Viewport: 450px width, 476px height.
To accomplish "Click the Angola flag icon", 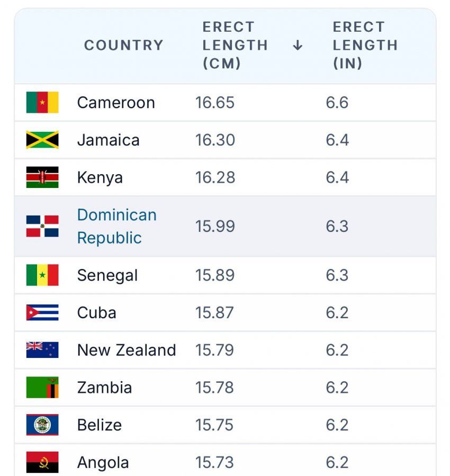I will click(x=42, y=462).
